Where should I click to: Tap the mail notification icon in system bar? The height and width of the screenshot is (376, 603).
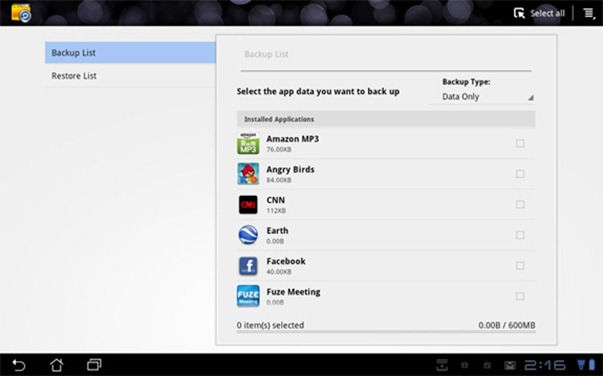[x=510, y=365]
